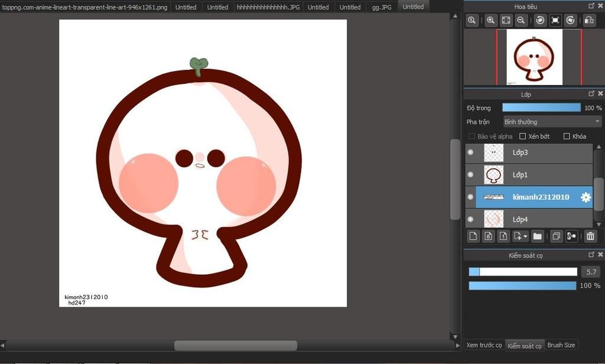The image size is (605, 364).
Task: Close the Lớp panel
Action: (600, 94)
